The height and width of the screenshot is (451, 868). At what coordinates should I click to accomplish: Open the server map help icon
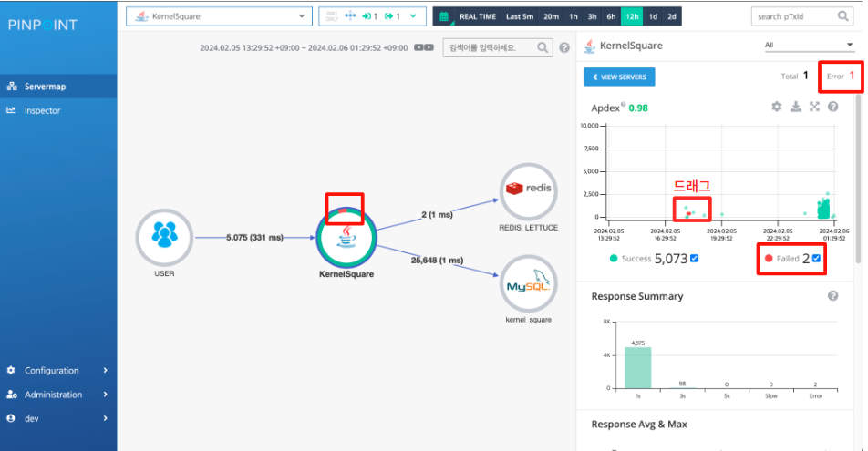(x=564, y=47)
